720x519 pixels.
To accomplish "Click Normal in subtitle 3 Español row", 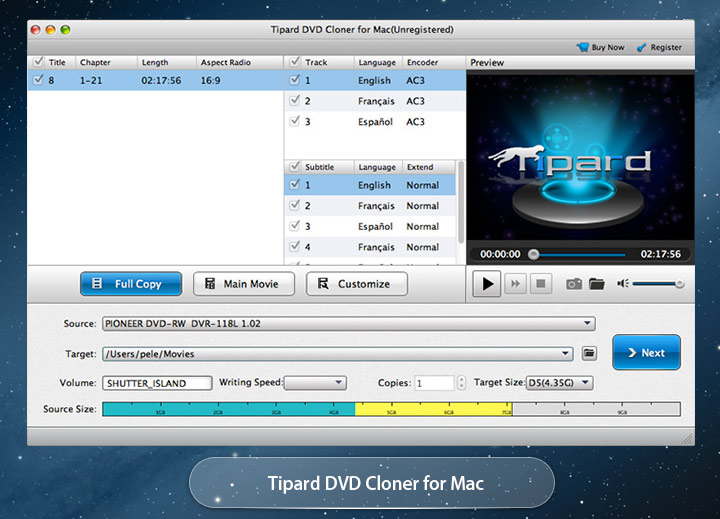I will pos(422,226).
